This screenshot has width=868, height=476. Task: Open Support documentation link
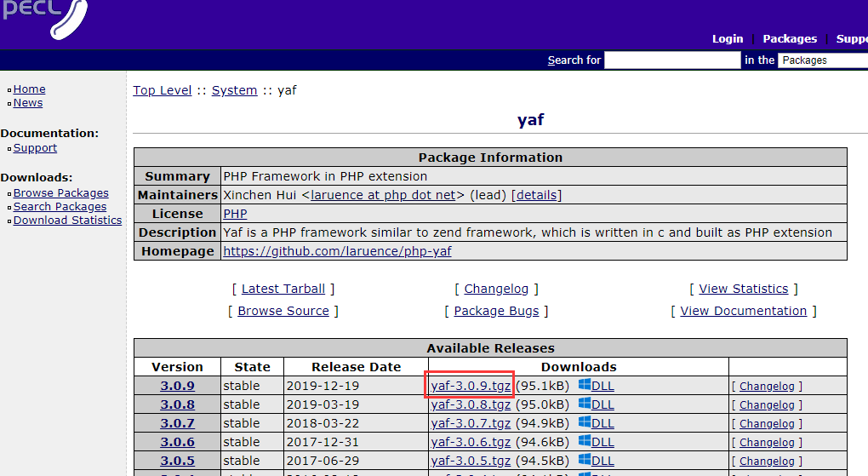click(35, 148)
